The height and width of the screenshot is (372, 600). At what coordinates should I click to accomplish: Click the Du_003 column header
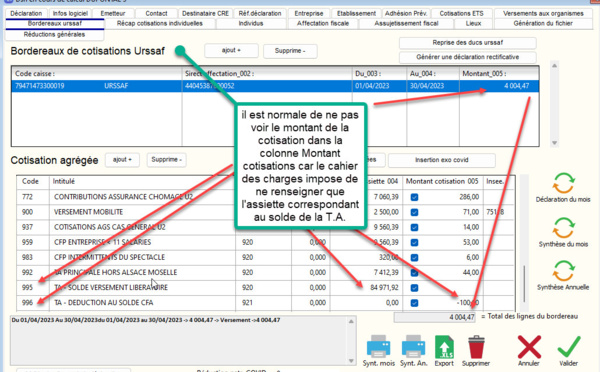[x=380, y=73]
